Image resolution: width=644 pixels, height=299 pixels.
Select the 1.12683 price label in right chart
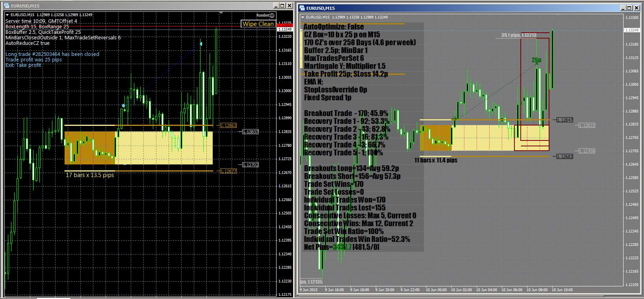(x=564, y=157)
